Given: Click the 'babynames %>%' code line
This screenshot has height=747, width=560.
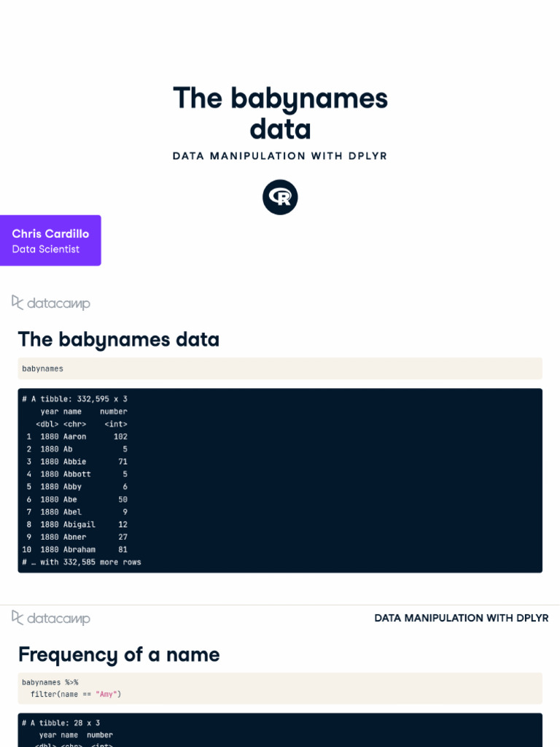Looking at the screenshot, I should [x=50, y=682].
